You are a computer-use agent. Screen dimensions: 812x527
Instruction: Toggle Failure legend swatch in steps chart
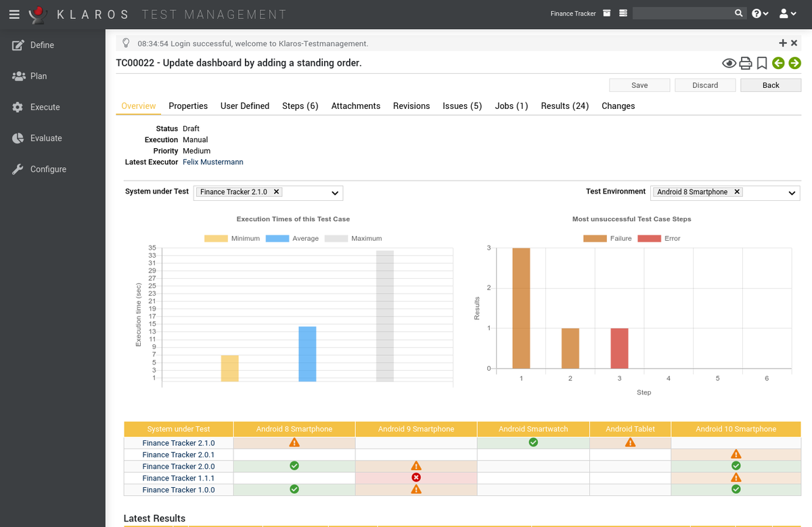pyautogui.click(x=595, y=238)
